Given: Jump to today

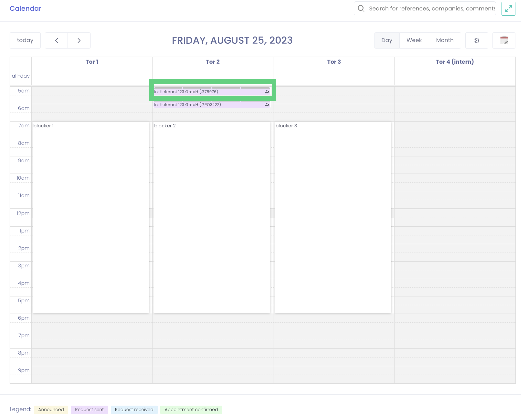Looking at the screenshot, I should [x=25, y=41].
